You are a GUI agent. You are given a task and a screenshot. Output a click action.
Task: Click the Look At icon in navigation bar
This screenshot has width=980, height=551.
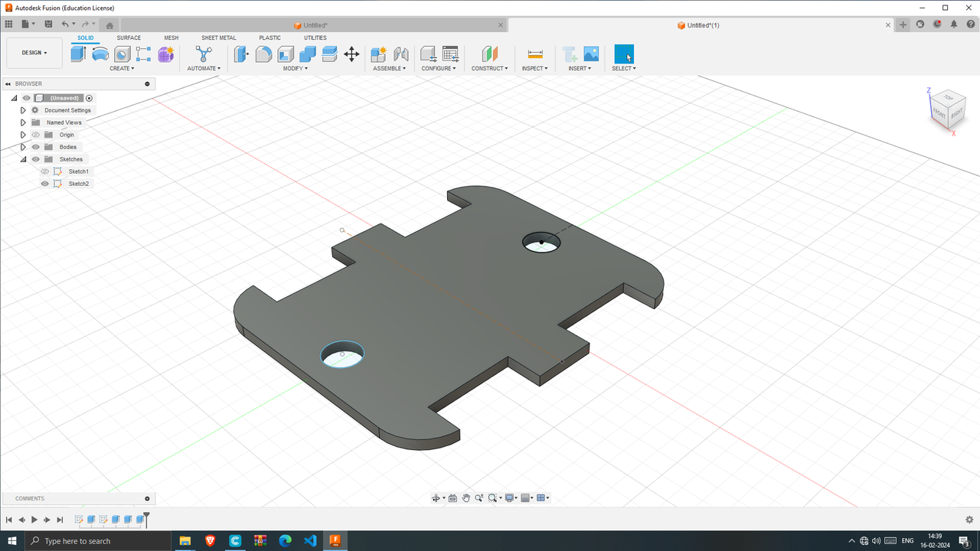click(x=452, y=498)
